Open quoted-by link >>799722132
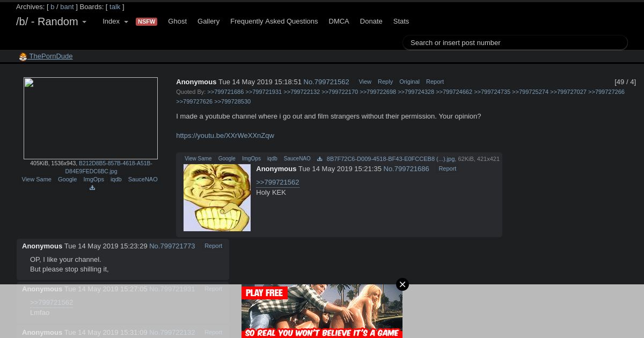Image resolution: width=644 pixels, height=338 pixels. [x=302, y=92]
